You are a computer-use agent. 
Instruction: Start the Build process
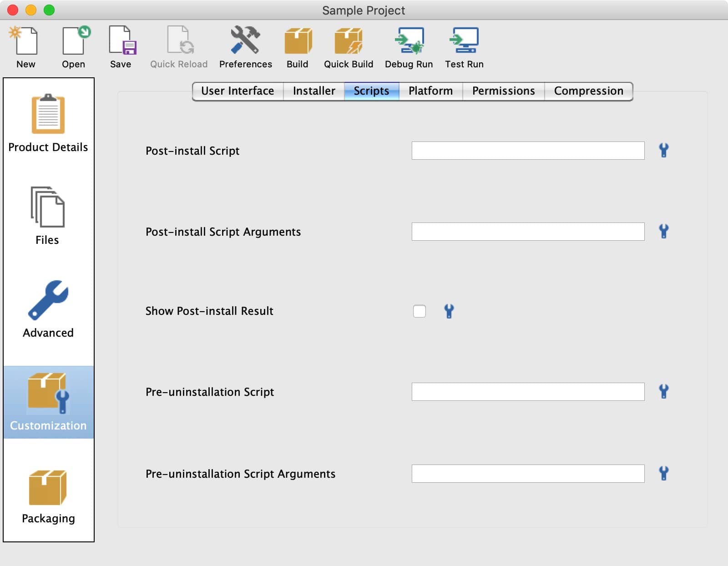pyautogui.click(x=298, y=47)
